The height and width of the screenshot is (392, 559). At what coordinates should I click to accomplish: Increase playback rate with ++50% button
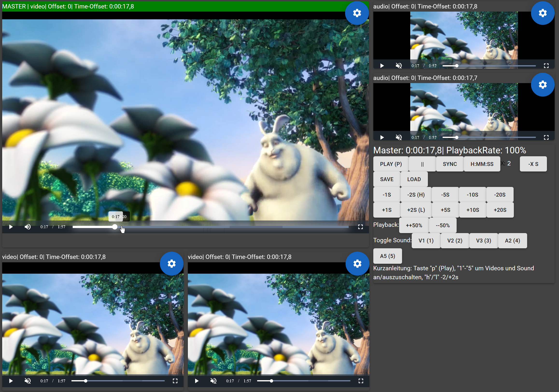[x=414, y=225]
